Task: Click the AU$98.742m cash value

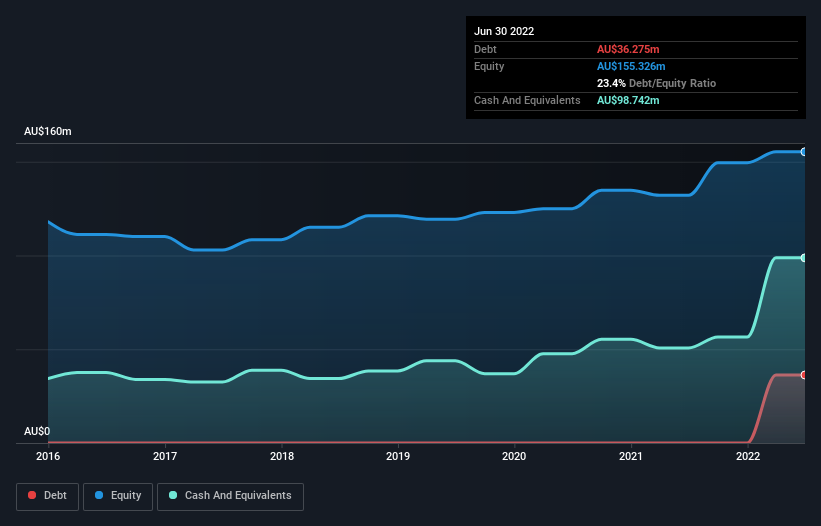Action: (x=628, y=100)
